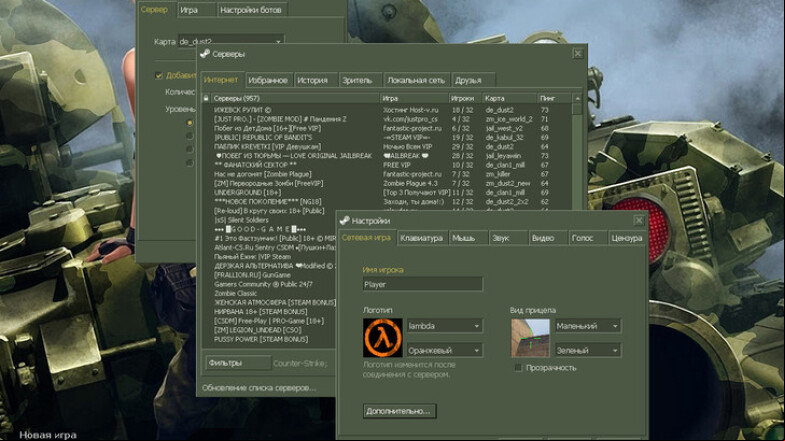This screenshot has height=441, width=785.
Task: Select the Сетевая игра tab
Action: coord(366,238)
